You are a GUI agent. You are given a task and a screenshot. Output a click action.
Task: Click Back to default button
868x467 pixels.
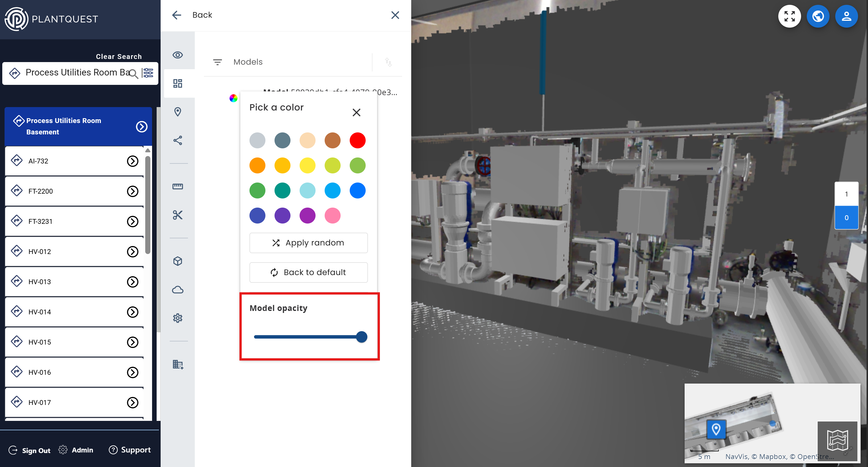(x=308, y=272)
